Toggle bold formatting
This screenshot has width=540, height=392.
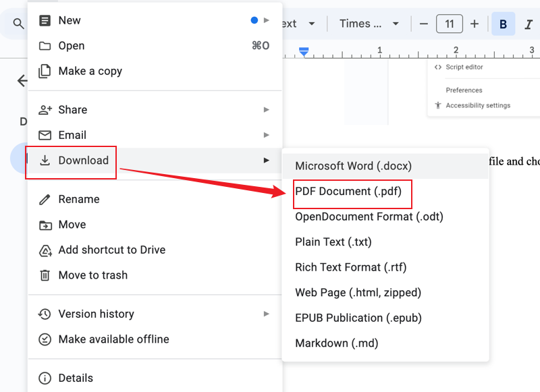click(x=503, y=24)
